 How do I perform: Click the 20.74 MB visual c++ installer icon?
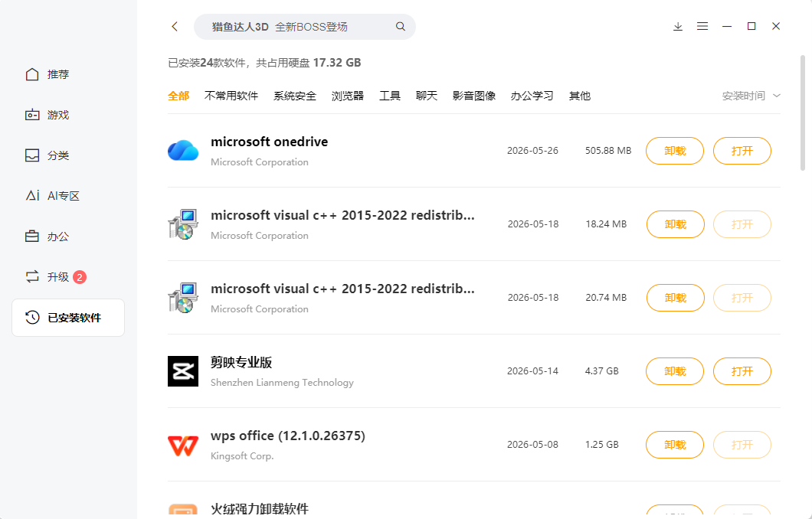coord(183,298)
